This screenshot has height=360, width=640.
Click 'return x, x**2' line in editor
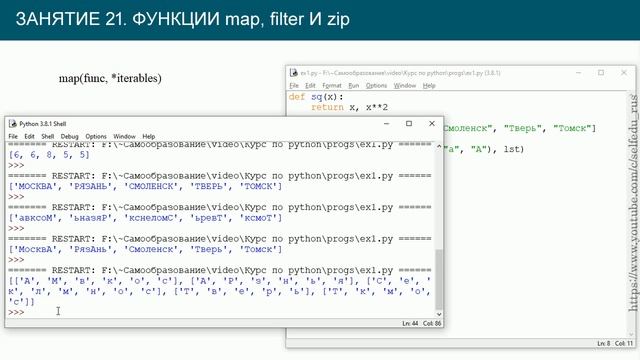click(x=349, y=107)
